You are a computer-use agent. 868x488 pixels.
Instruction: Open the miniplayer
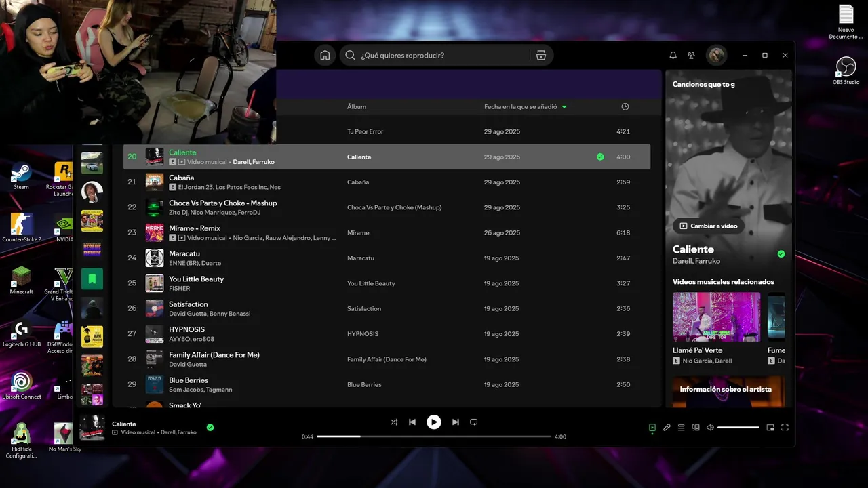[770, 428]
